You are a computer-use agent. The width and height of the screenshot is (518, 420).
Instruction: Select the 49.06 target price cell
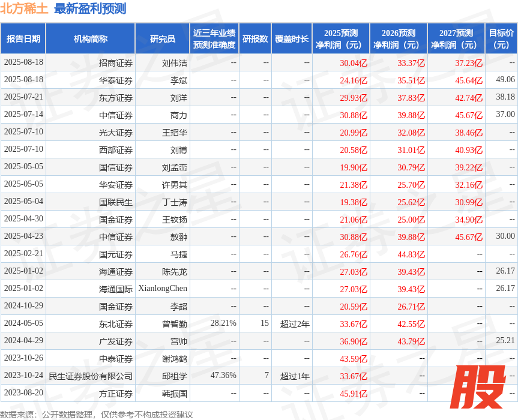pyautogui.click(x=505, y=80)
